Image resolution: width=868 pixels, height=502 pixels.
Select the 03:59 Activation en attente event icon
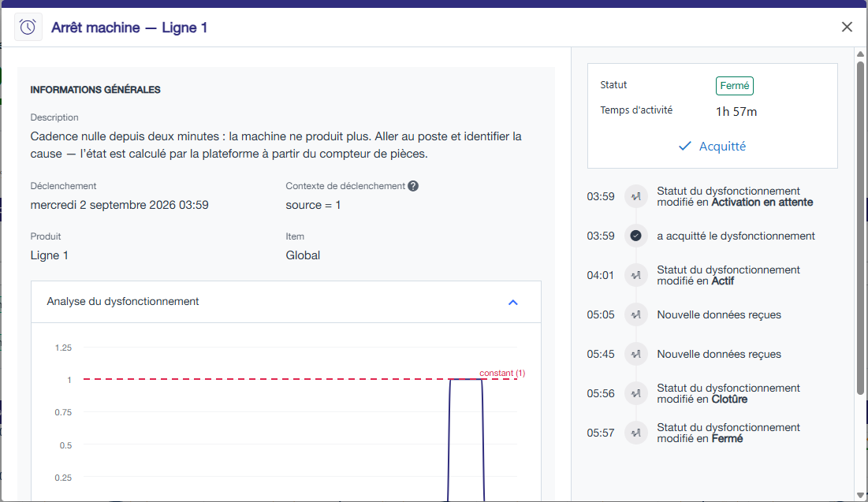point(635,196)
